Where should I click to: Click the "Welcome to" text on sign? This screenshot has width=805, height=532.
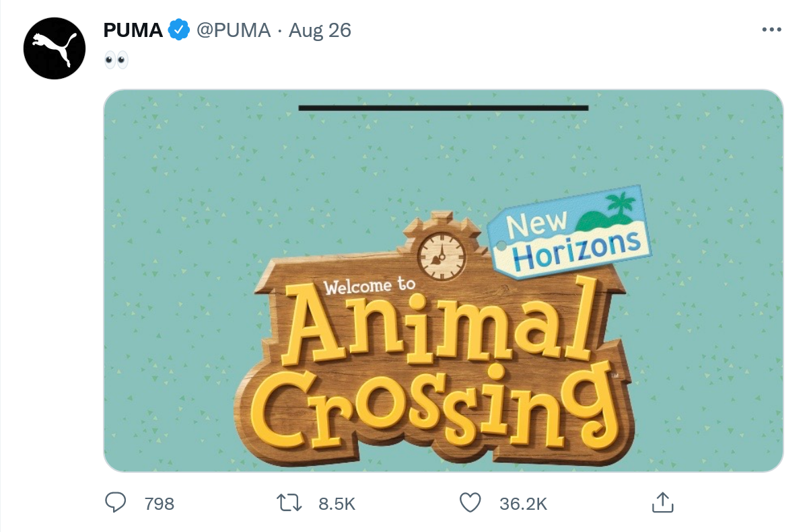point(370,286)
